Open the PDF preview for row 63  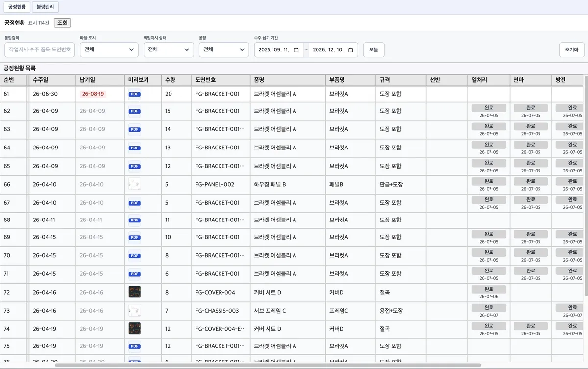point(134,129)
